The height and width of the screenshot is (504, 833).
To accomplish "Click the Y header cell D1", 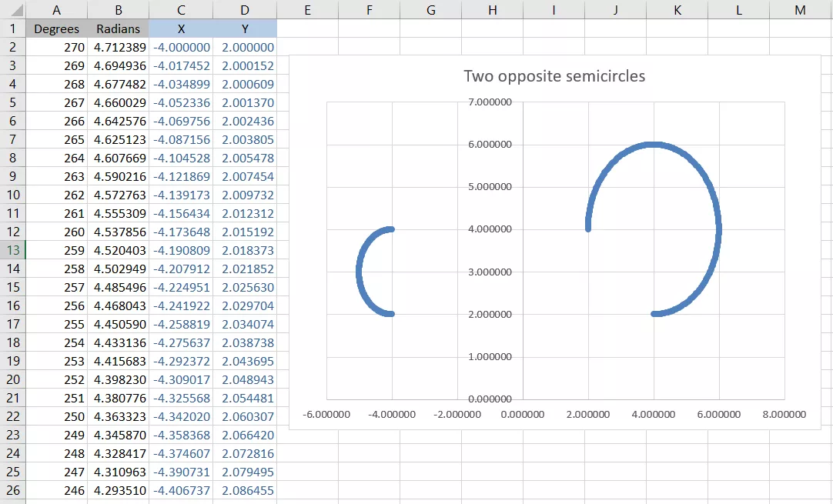I will click(x=245, y=28).
